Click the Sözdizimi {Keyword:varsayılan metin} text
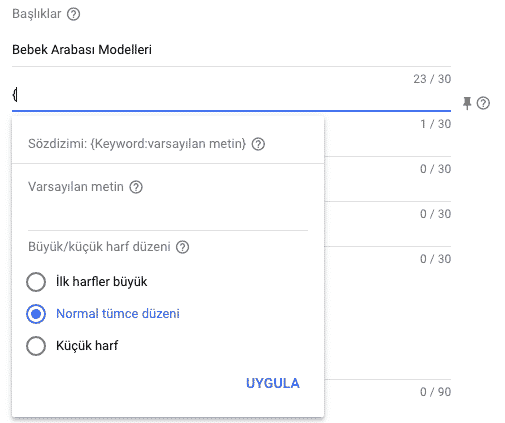The width and height of the screenshot is (505, 423). click(x=137, y=144)
